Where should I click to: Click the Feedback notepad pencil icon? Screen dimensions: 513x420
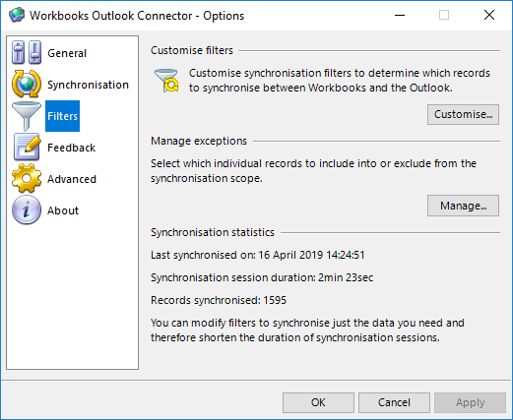tap(27, 148)
